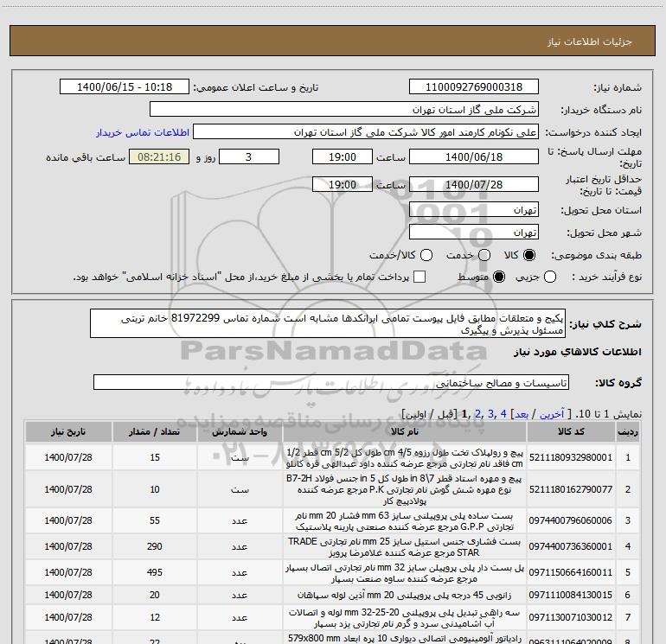The width and height of the screenshot is (666, 644).
Task: Choose the جزیی purchase type radio
Action: tap(550, 277)
